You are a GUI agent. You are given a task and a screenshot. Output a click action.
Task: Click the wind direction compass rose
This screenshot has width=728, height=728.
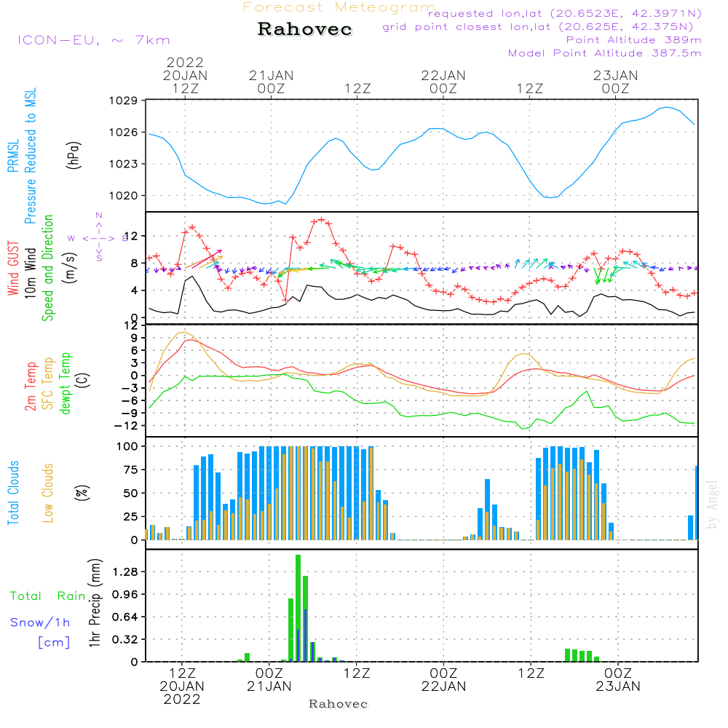coord(98,238)
